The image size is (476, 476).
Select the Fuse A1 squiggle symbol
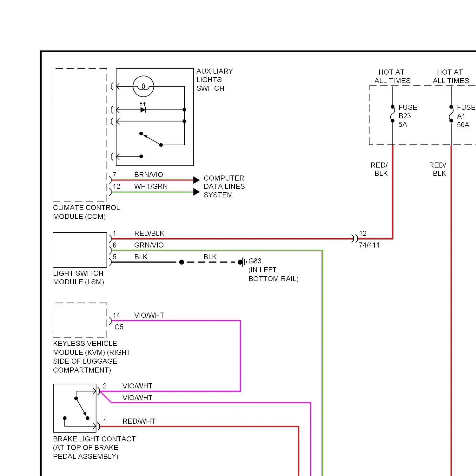451,114
